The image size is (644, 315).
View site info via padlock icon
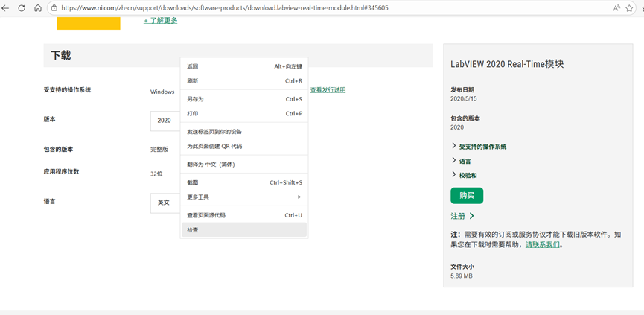coord(54,7)
